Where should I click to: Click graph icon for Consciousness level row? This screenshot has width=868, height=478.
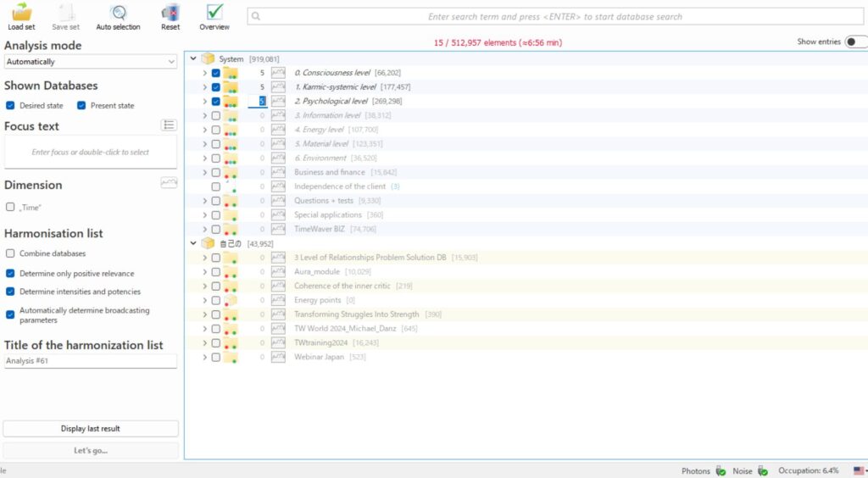[x=278, y=73]
